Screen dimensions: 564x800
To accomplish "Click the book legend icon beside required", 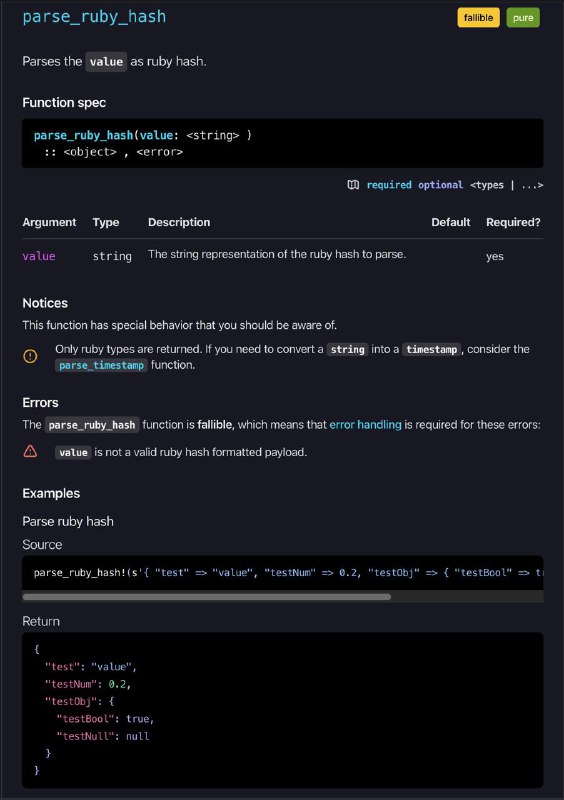I will coord(353,185).
